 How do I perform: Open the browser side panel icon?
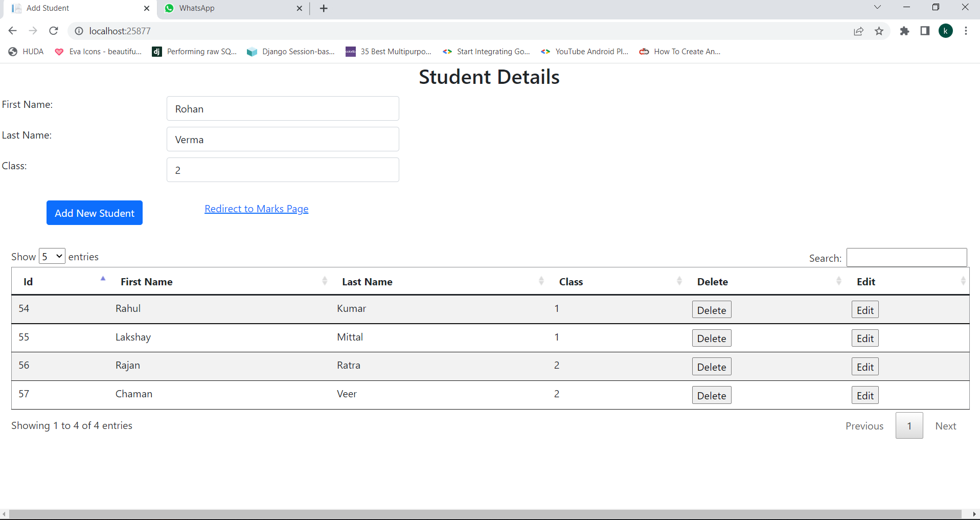pos(925,31)
